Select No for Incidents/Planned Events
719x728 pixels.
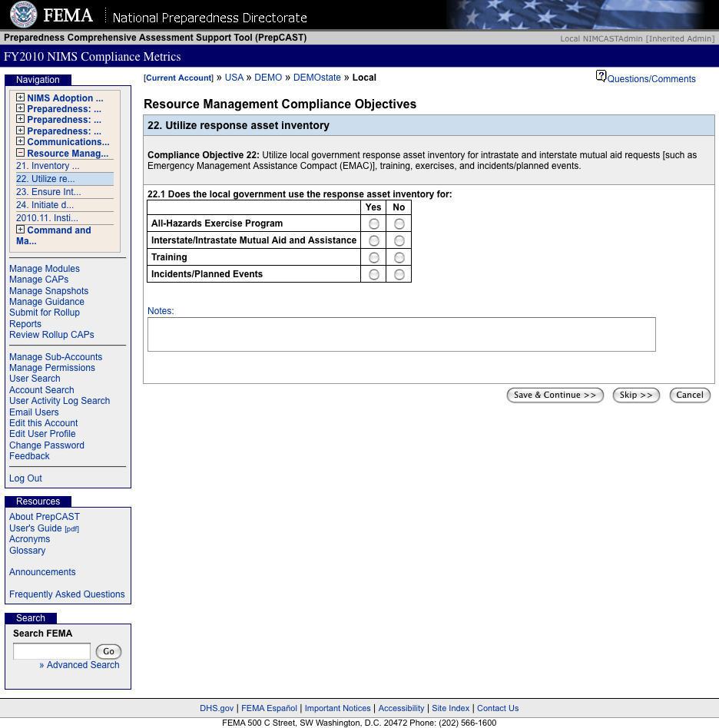pos(399,274)
